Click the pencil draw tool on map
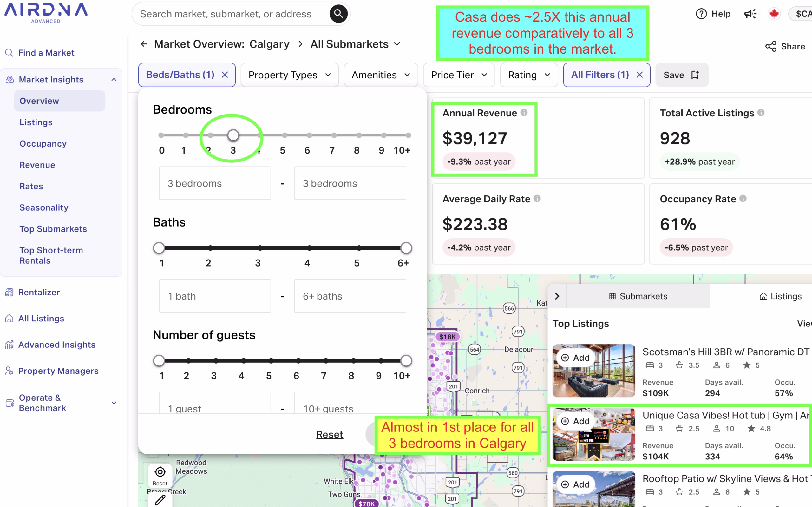Viewport: 812px width, 507px height. click(x=160, y=500)
